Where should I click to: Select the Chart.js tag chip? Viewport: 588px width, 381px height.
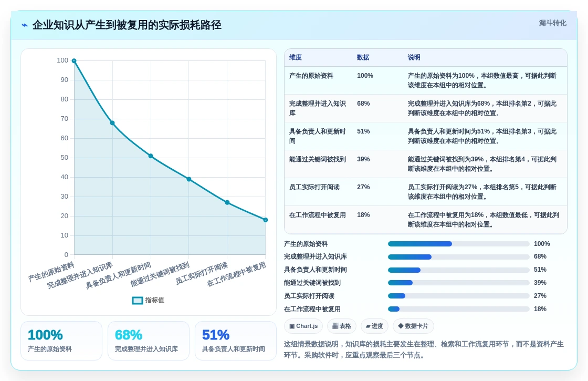[x=304, y=326]
